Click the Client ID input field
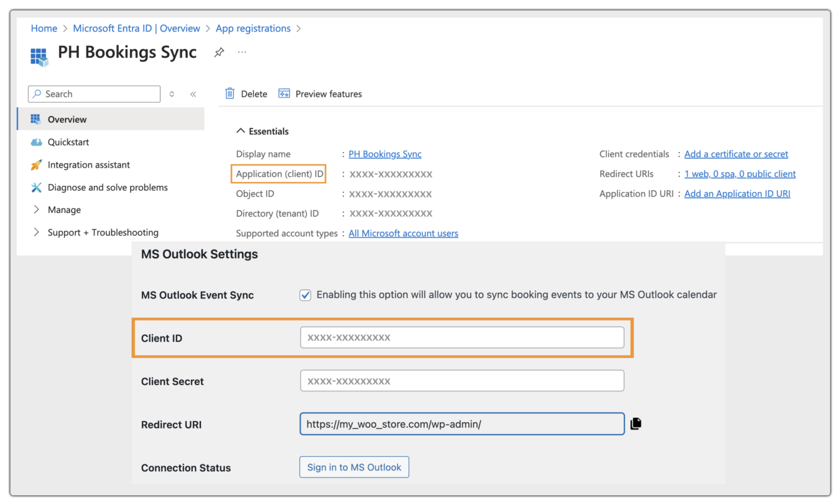 (462, 337)
